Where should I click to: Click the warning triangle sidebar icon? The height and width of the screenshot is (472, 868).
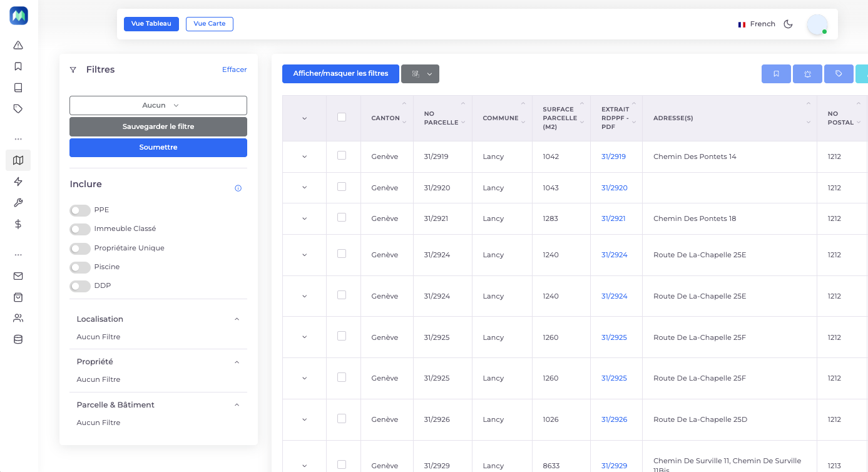pos(18,45)
